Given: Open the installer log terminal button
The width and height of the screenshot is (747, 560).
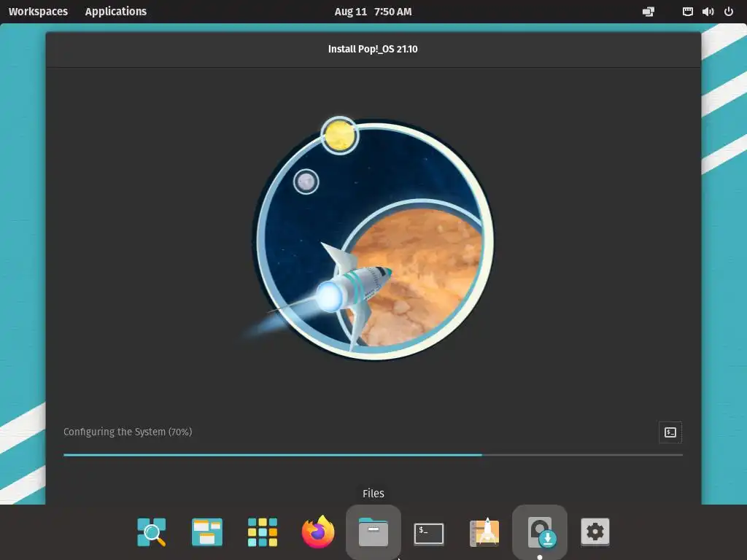Looking at the screenshot, I should point(670,432).
